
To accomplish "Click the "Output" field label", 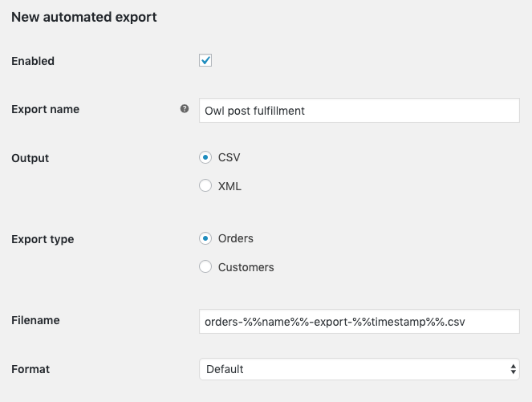I will pyautogui.click(x=30, y=158).
